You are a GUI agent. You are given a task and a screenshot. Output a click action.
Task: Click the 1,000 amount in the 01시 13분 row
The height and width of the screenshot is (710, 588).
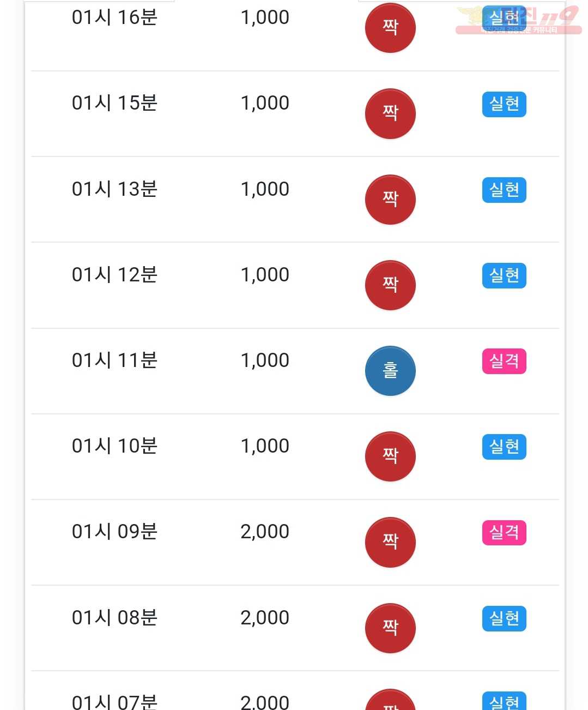265,189
